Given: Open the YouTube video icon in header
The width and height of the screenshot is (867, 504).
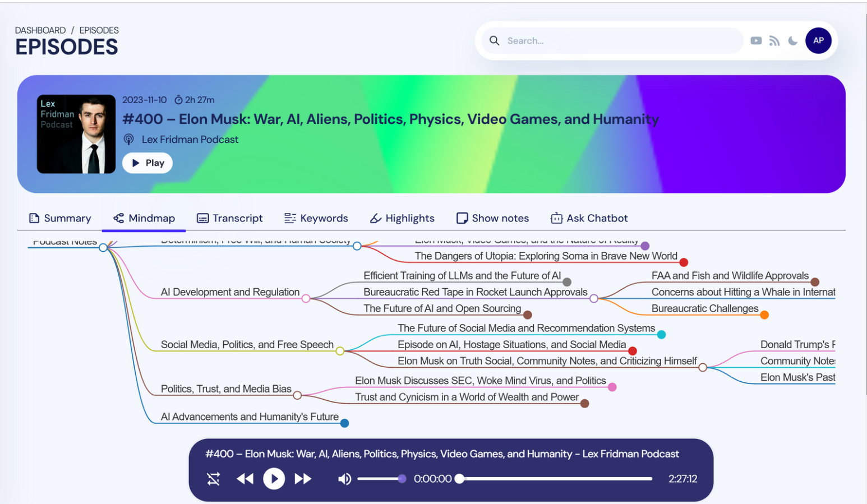Looking at the screenshot, I should click(x=756, y=41).
